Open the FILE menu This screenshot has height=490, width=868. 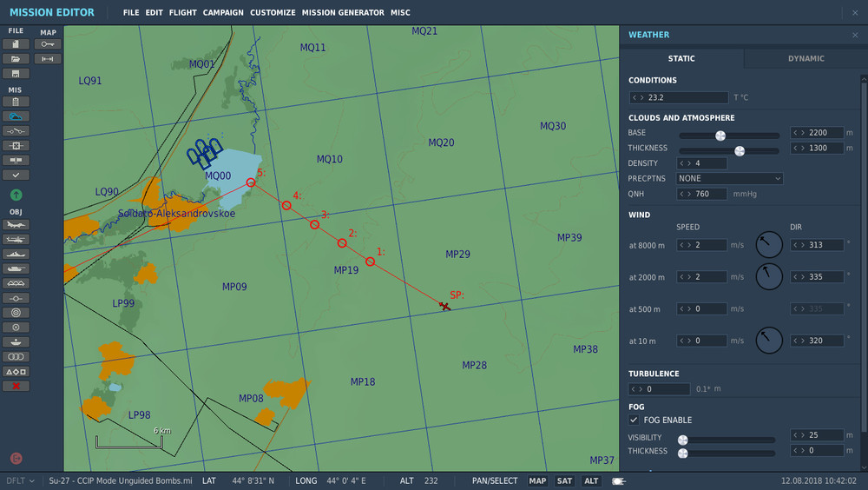click(131, 12)
